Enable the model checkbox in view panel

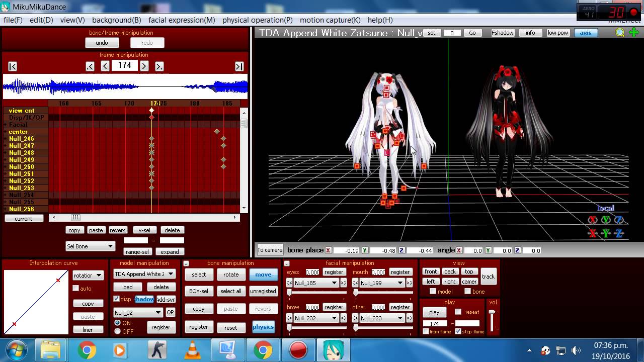(433, 291)
